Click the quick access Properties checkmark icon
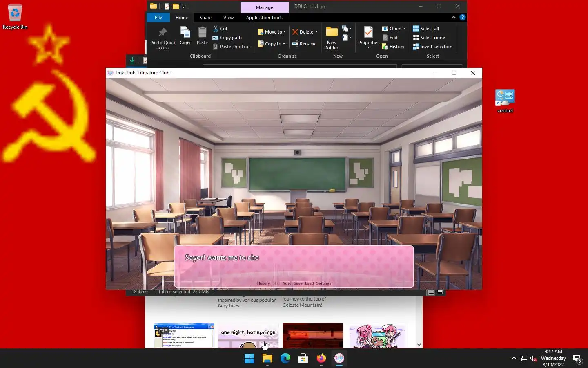Viewport: 588px width, 368px height. click(167, 7)
